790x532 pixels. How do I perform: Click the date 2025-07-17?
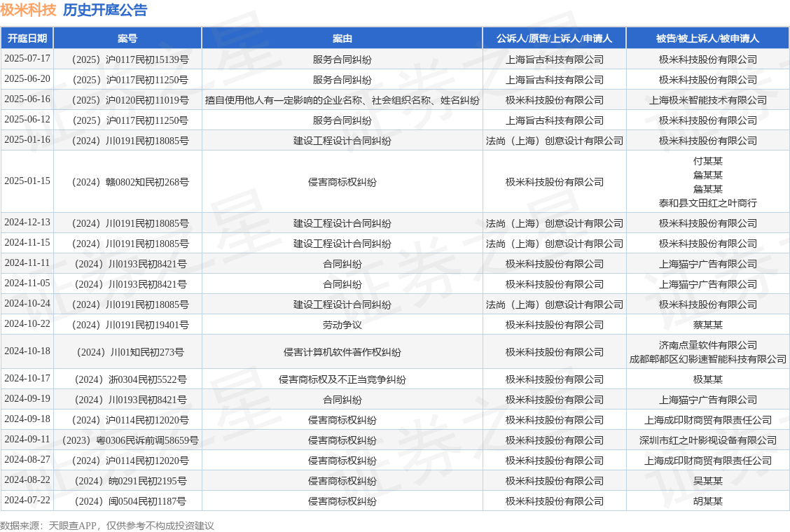pyautogui.click(x=27, y=59)
